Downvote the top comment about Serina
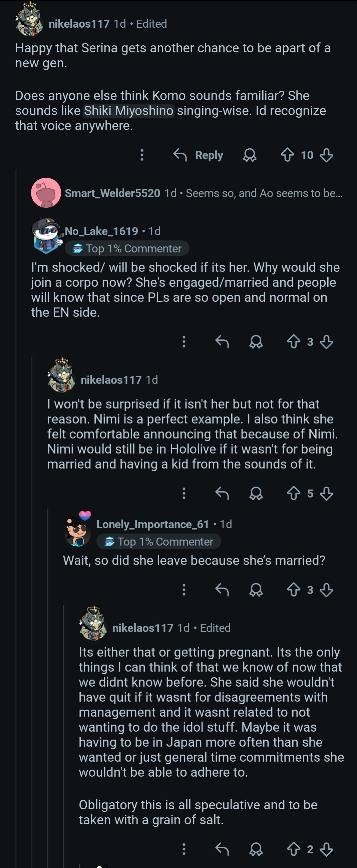Image resolution: width=357 pixels, height=868 pixels. (x=326, y=155)
